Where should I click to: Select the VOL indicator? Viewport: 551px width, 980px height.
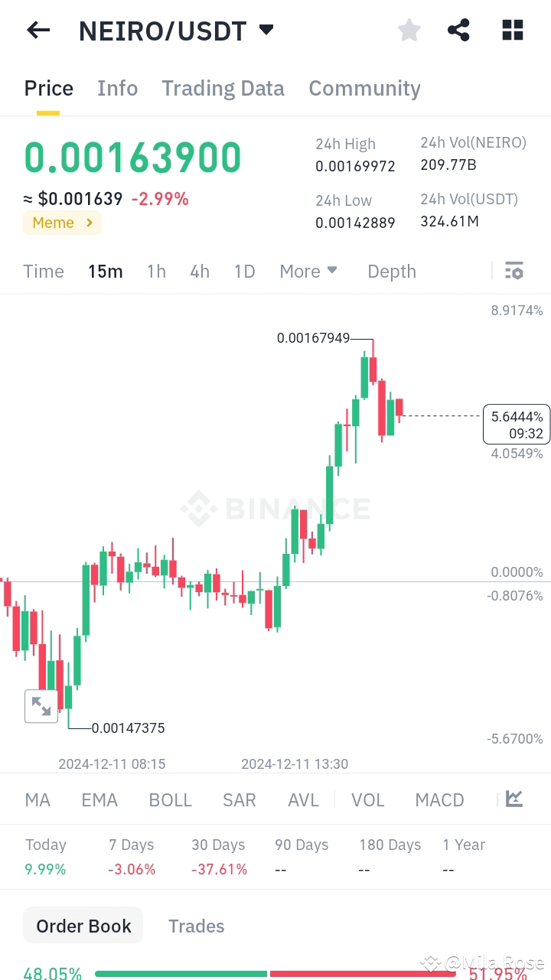pyautogui.click(x=368, y=799)
